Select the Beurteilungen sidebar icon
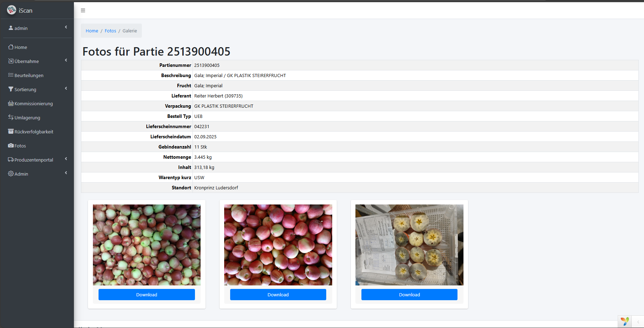The height and width of the screenshot is (328, 644). [11, 75]
